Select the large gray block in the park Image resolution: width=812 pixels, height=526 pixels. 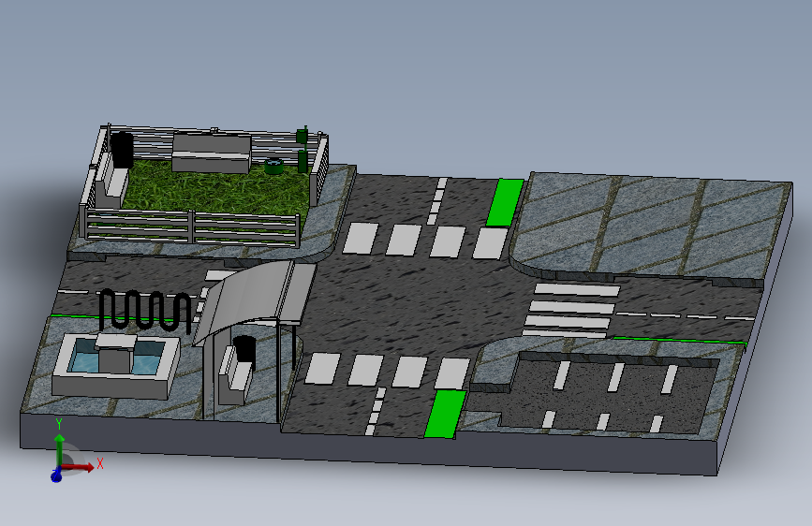[x=212, y=153]
